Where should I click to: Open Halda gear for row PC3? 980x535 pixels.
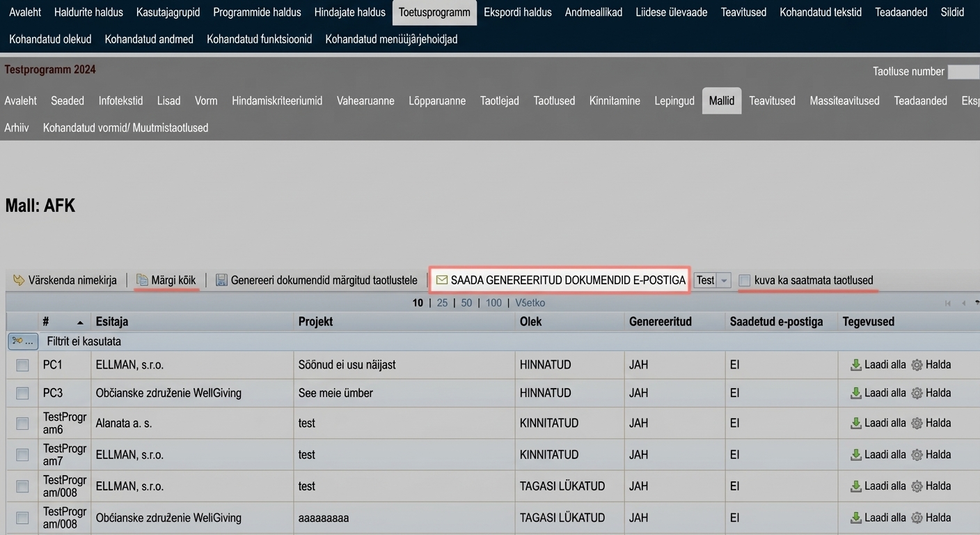[x=931, y=393]
